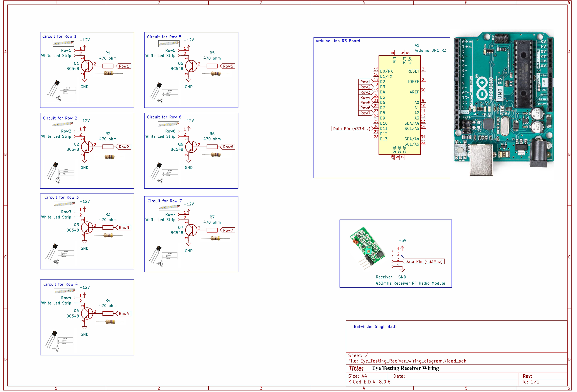Select the 'Circuit for Row 6' text
This screenshot has height=392, width=577.
[164, 117]
